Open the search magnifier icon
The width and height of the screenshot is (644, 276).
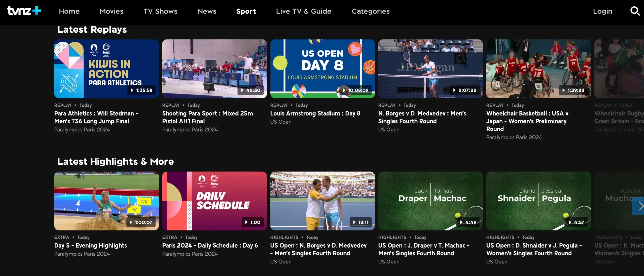(x=635, y=11)
